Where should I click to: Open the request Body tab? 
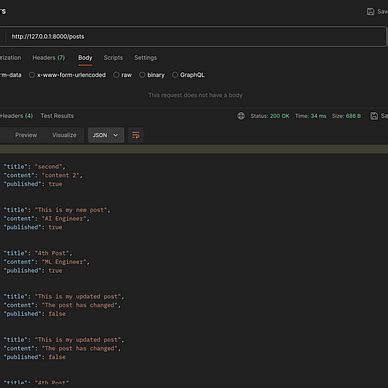(x=85, y=58)
